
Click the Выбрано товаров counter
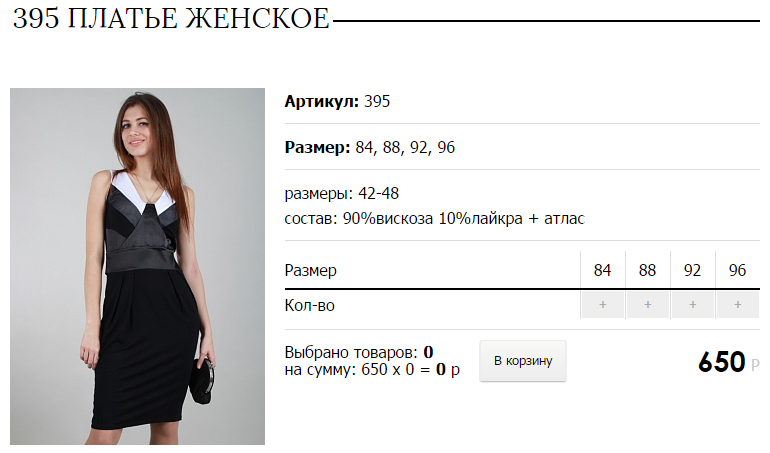(359, 352)
